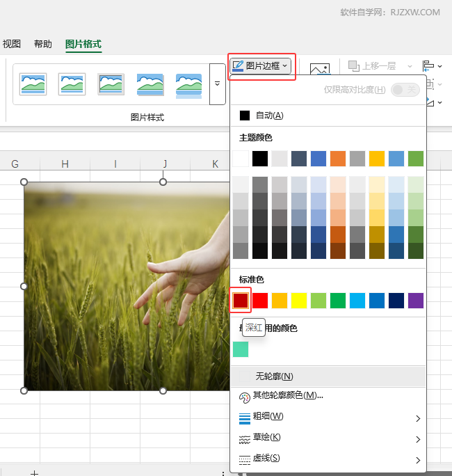Select the recently used teal color
The height and width of the screenshot is (476, 452).
click(x=241, y=349)
